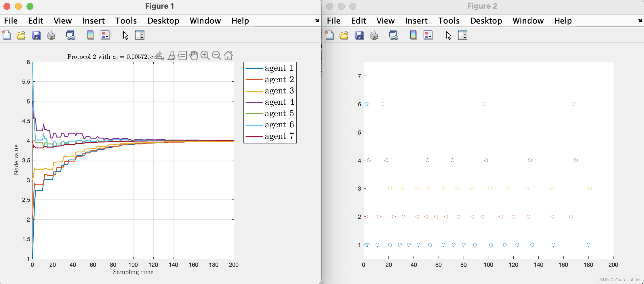This screenshot has width=644, height=284.
Task: Click Save Figure icon in Figure 2 toolbar
Action: coord(359,35)
